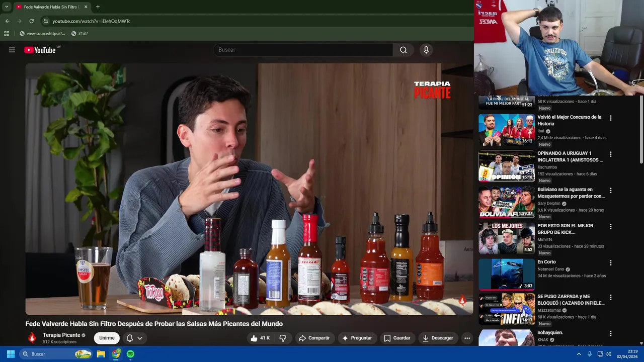Viewport: 644px width, 362px height.
Task: Open options for the Kachumba video
Action: 611,154
